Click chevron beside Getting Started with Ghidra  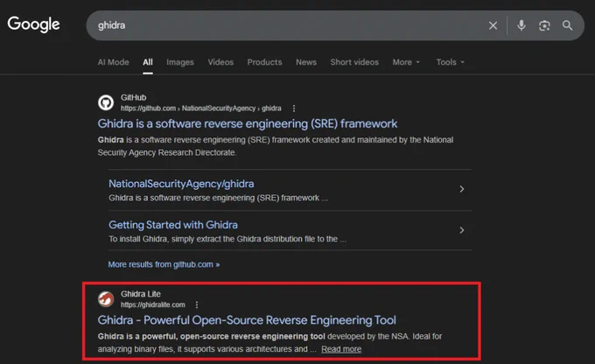point(462,230)
